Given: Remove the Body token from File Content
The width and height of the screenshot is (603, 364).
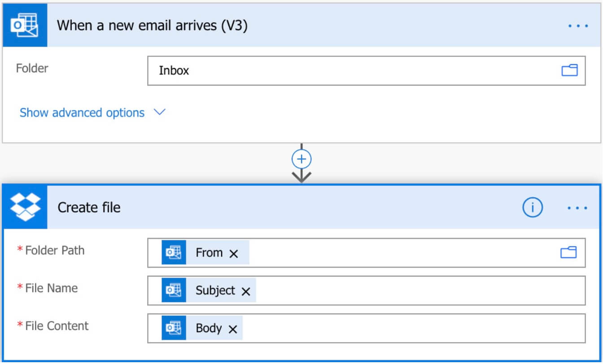Looking at the screenshot, I should (232, 329).
